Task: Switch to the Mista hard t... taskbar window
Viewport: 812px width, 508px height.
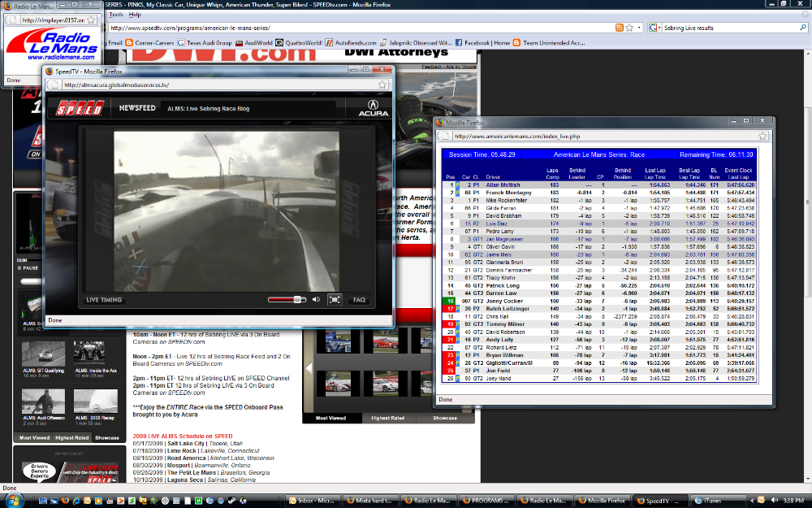Action: [x=369, y=500]
